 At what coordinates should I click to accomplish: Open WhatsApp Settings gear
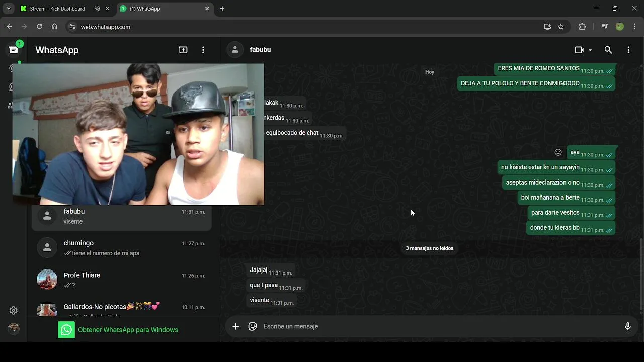pyautogui.click(x=14, y=310)
